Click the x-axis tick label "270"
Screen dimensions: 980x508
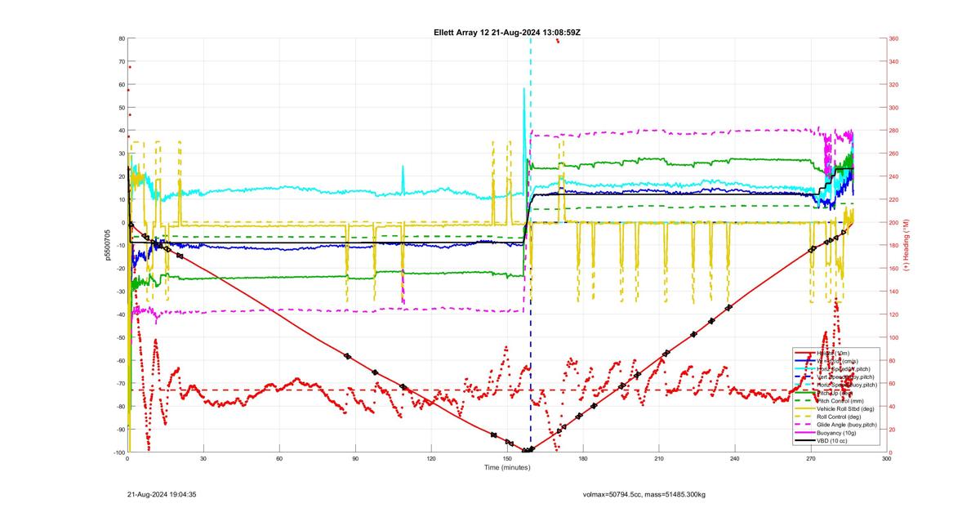pos(811,459)
